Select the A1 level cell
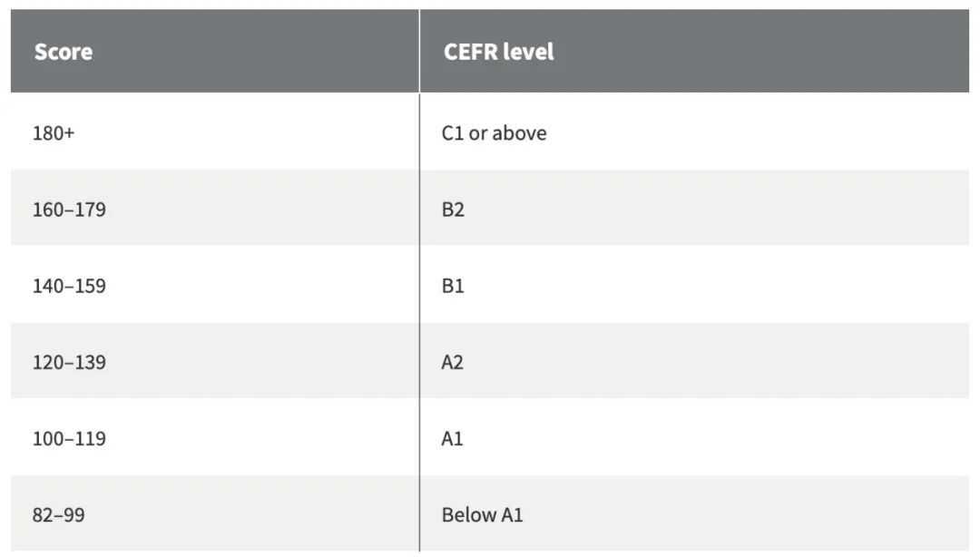The height and width of the screenshot is (557, 980). coord(694,437)
